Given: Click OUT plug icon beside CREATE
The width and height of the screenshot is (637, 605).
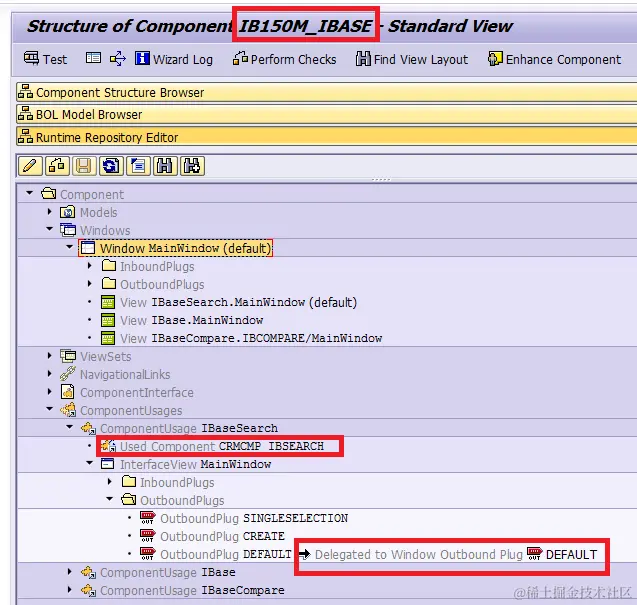Looking at the screenshot, I should pos(147,536).
